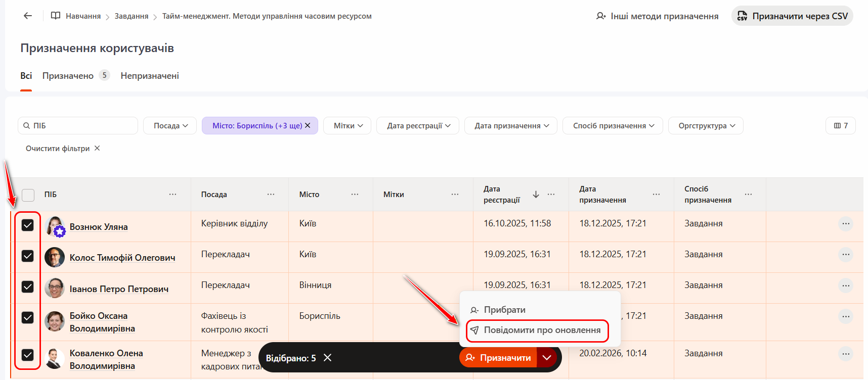This screenshot has height=380, width=868.
Task: Click the back arrow icon
Action: (28, 16)
